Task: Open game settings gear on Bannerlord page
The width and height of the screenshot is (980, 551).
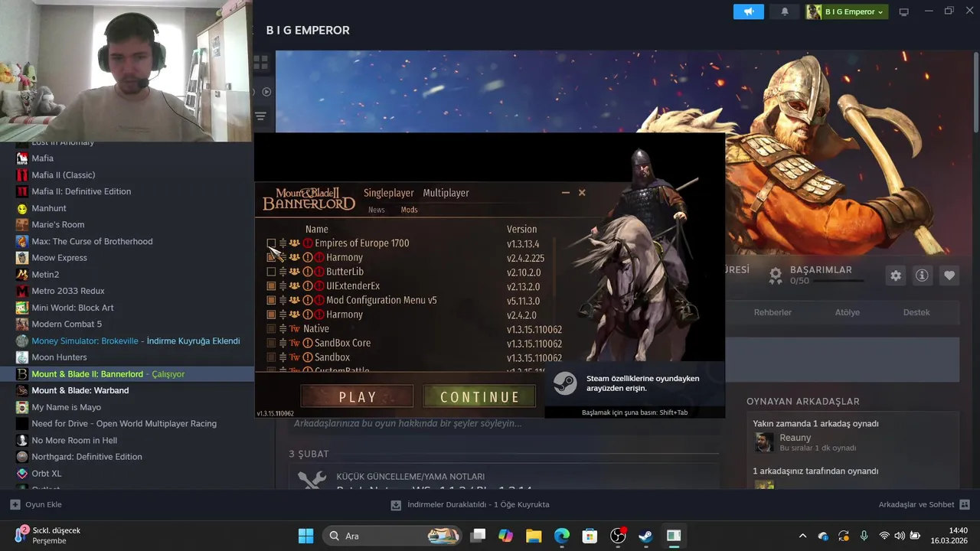Action: 896,275
